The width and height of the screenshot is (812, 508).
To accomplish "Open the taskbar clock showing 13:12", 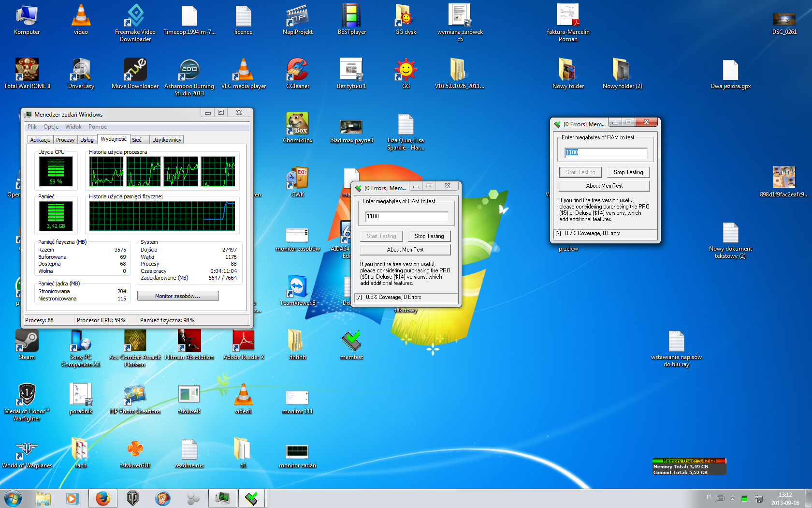I will pyautogui.click(x=785, y=499).
